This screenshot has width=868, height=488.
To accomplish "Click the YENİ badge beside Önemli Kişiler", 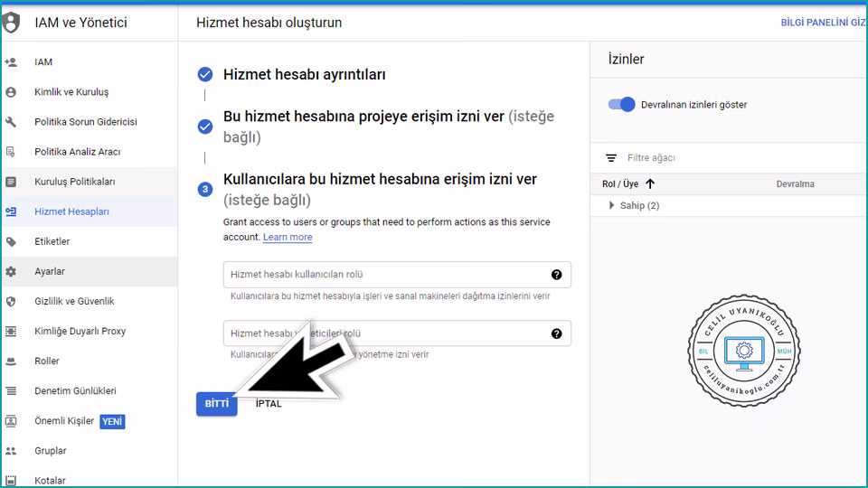I will [112, 421].
